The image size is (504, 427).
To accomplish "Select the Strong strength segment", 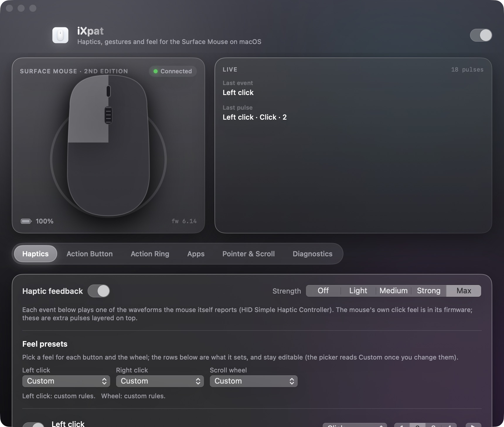I will pyautogui.click(x=429, y=291).
